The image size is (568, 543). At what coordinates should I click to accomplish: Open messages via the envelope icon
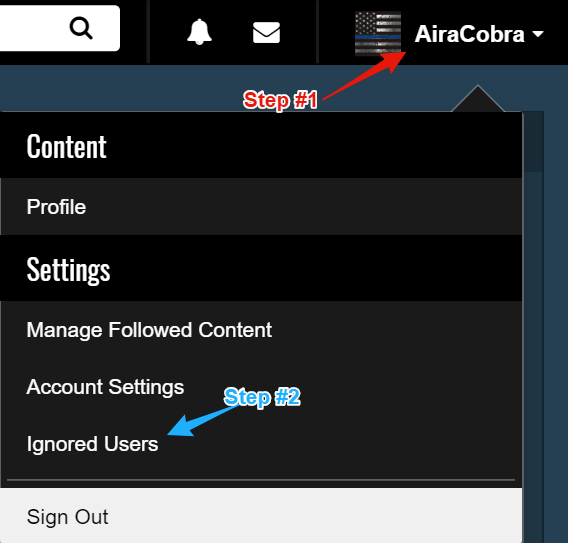click(266, 33)
